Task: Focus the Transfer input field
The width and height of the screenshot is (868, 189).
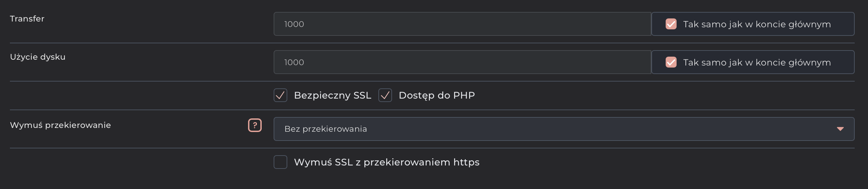Action: click(x=462, y=24)
